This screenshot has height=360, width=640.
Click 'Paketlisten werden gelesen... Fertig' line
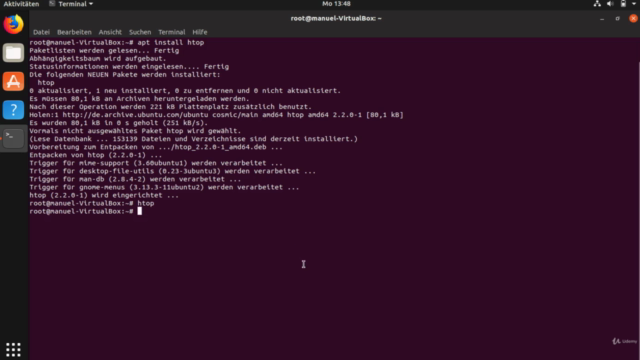coord(104,51)
